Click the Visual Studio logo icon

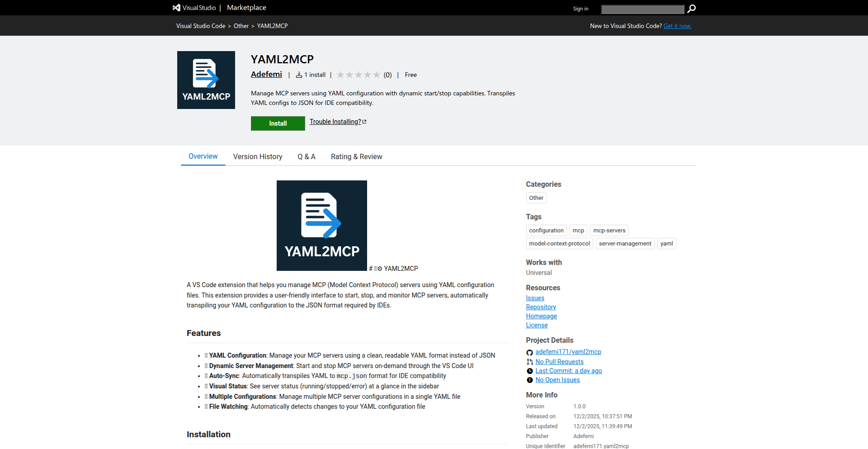[175, 7]
